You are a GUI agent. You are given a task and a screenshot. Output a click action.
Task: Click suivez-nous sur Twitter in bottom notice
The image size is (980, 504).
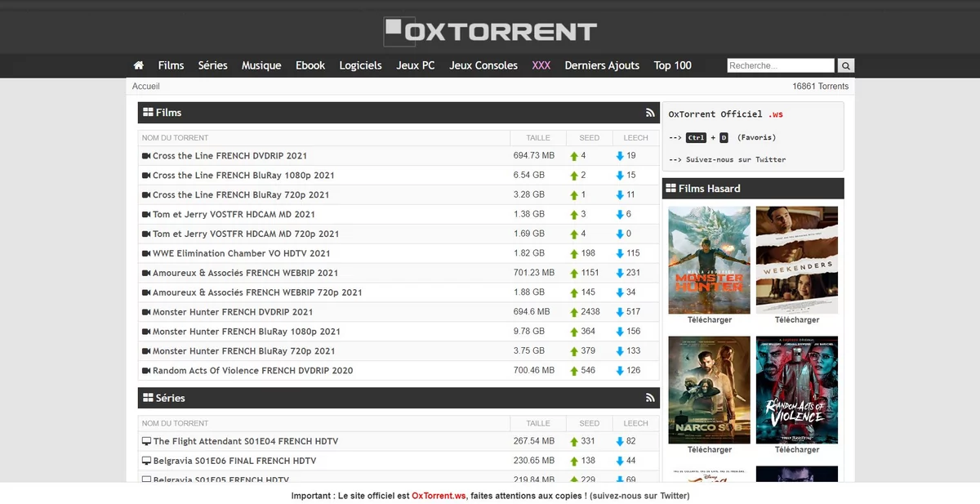tap(640, 496)
